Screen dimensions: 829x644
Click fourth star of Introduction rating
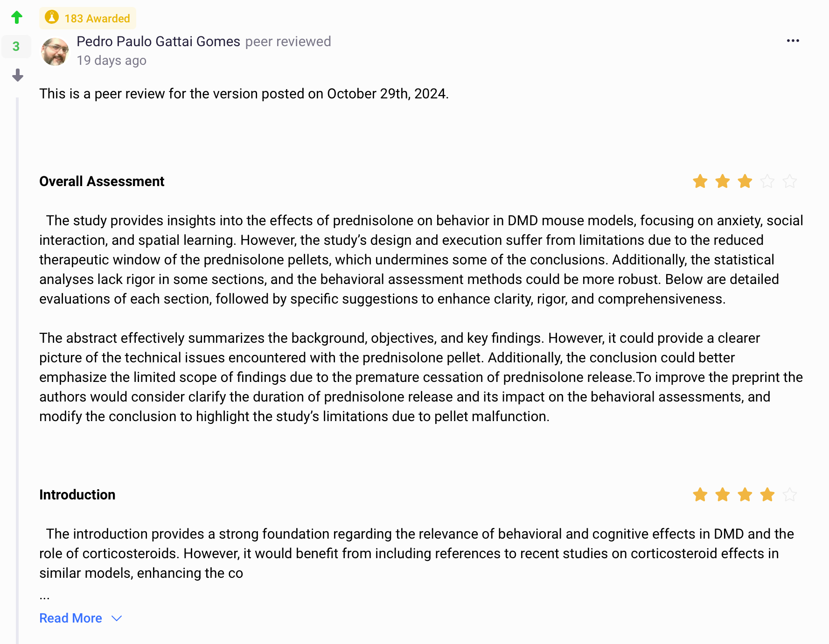(767, 495)
